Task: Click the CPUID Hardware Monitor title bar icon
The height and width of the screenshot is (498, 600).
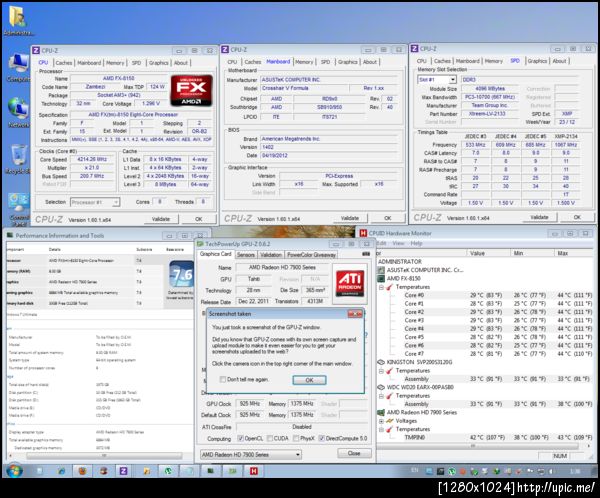Action: point(363,233)
